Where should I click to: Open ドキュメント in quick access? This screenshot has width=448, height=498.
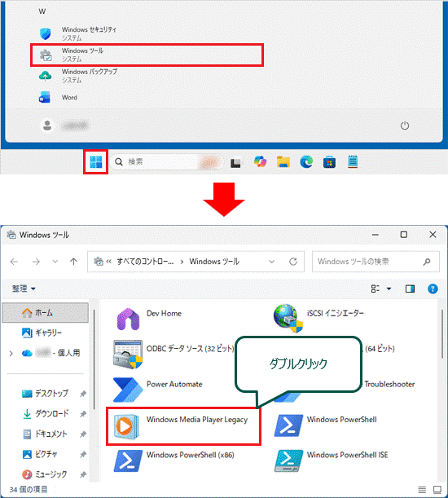tap(45, 434)
